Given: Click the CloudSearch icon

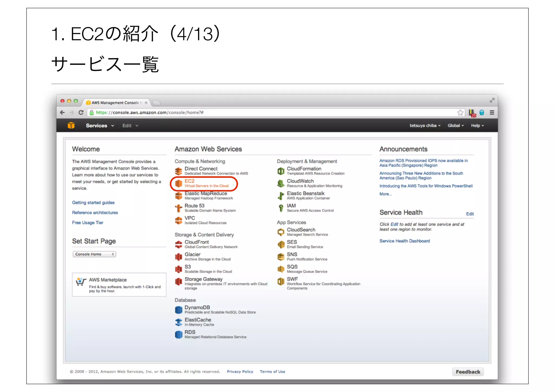Looking at the screenshot, I should click(281, 232).
